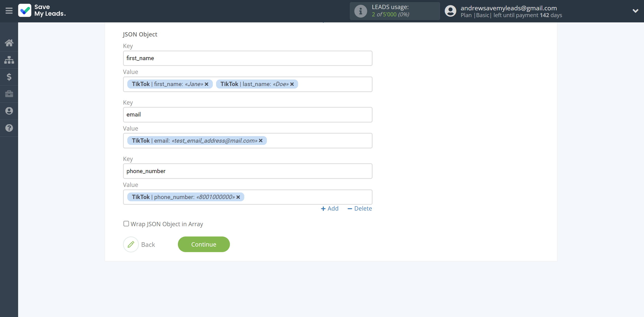Open the connections sitemap icon
Screen dimensions: 644x317
9,60
